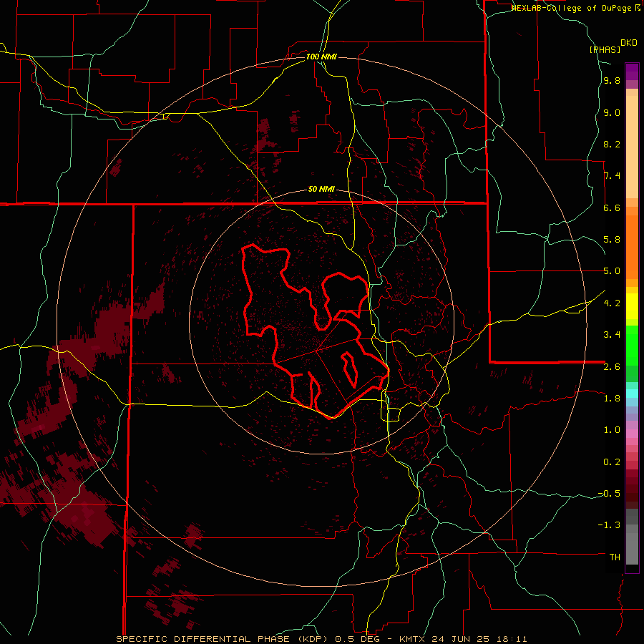
Task: Click the 0.2 value on the scale
Action: pyautogui.click(x=612, y=462)
